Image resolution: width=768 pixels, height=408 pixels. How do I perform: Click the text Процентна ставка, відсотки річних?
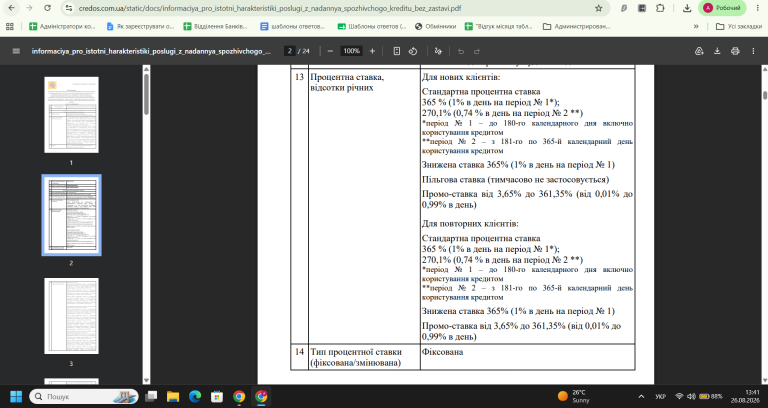(x=347, y=82)
